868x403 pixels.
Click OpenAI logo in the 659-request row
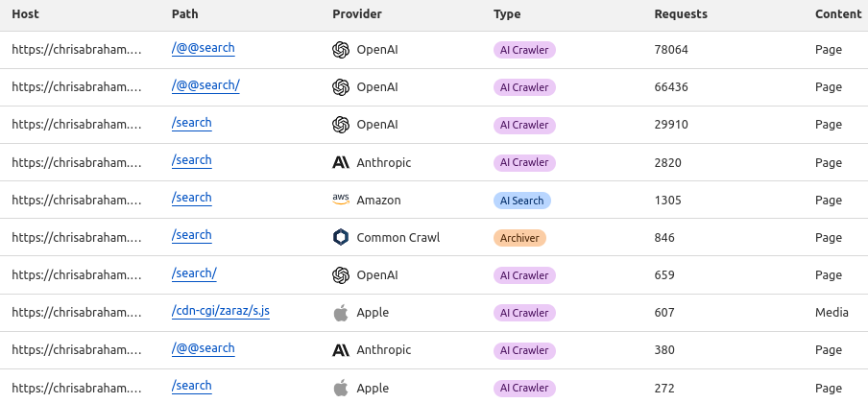click(x=340, y=274)
